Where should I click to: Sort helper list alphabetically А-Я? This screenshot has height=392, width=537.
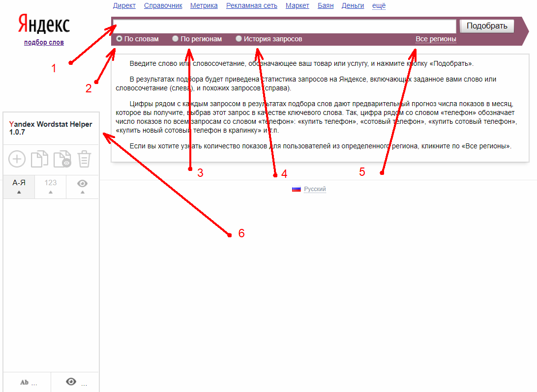[x=19, y=187]
